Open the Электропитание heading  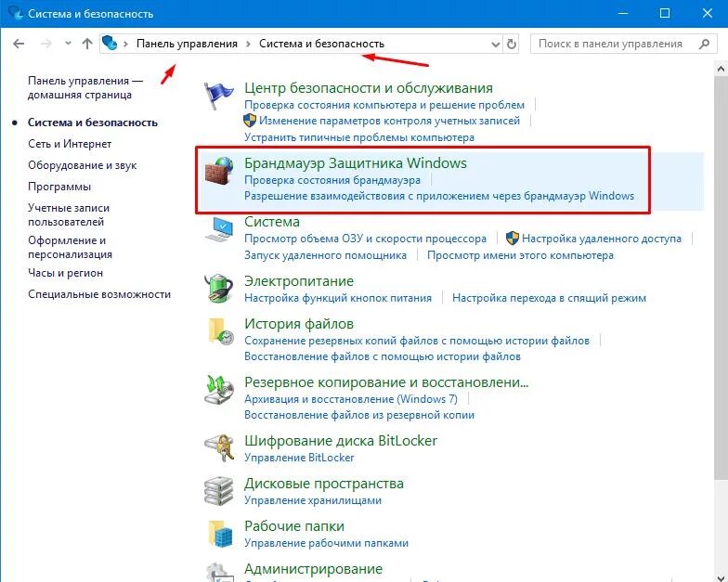tap(299, 281)
